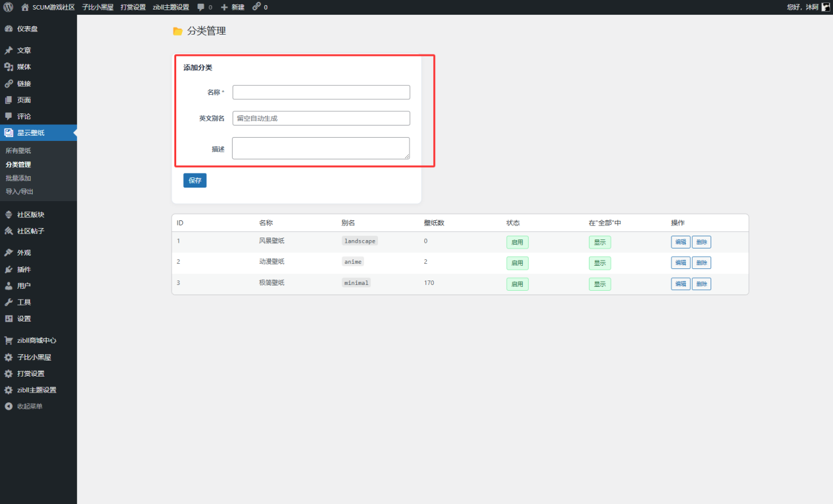Click the home icon beside SCUM游戏社区
The width and height of the screenshot is (833, 504).
tap(25, 7)
